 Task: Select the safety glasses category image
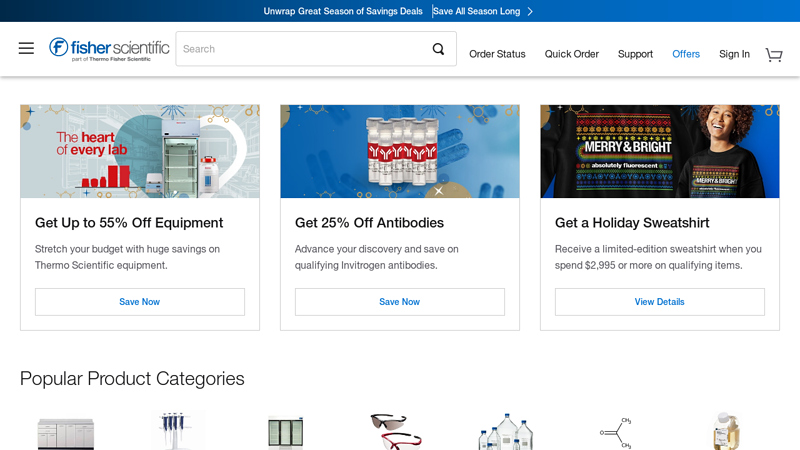point(395,432)
